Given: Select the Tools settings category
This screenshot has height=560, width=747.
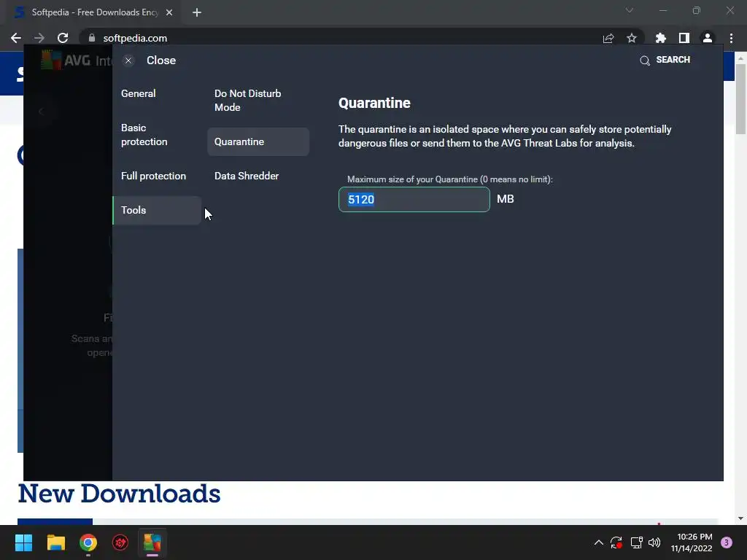Looking at the screenshot, I should click(x=157, y=210).
